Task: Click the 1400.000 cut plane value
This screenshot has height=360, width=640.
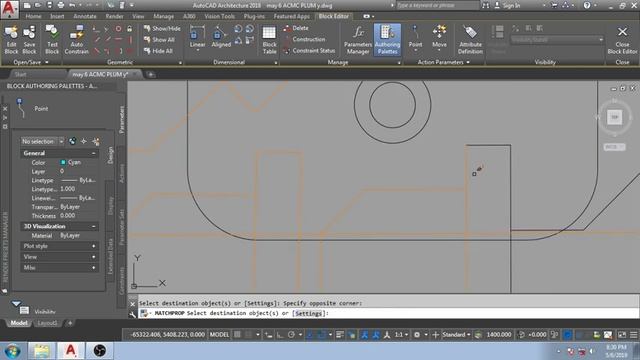Action: tap(498, 334)
